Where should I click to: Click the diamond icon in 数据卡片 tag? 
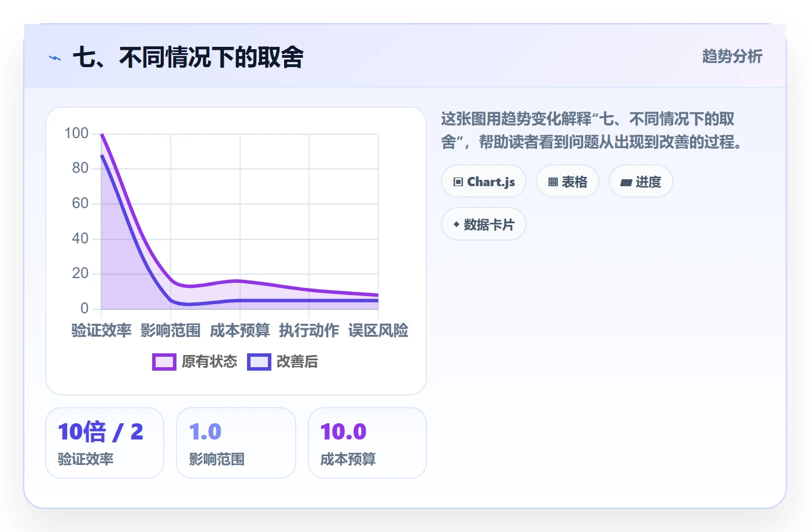pyautogui.click(x=456, y=224)
